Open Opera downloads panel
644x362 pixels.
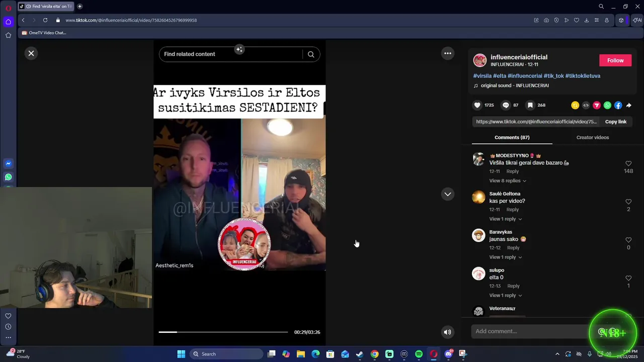tap(587, 20)
